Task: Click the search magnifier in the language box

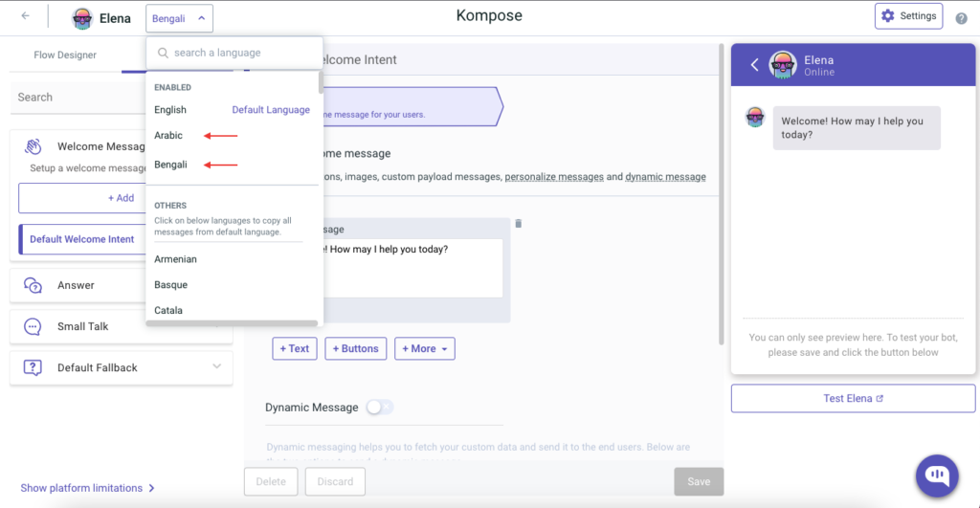Action: point(163,54)
